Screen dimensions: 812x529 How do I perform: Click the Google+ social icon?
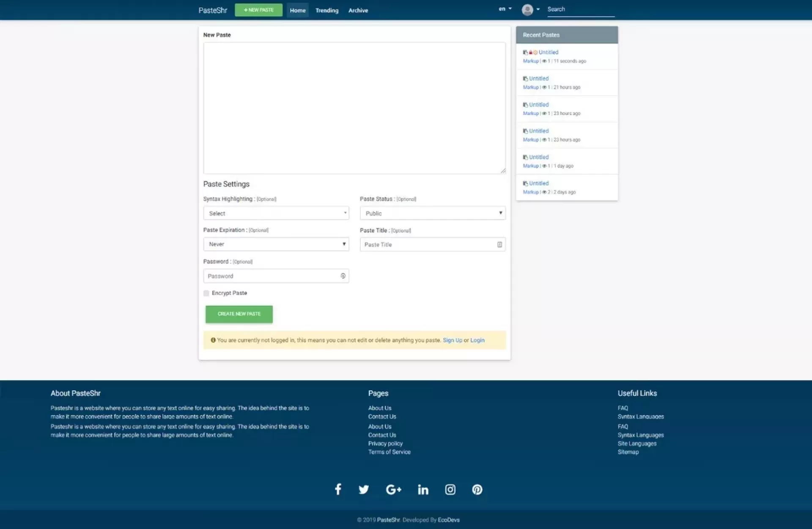pos(393,490)
